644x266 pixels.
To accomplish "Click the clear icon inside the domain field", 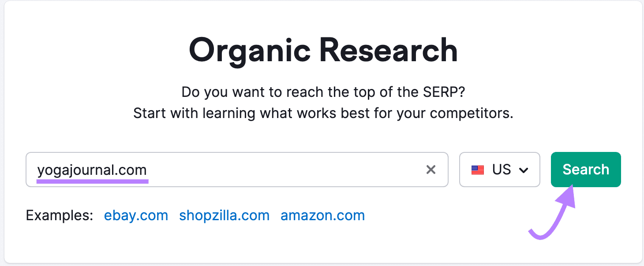I will 431,170.
